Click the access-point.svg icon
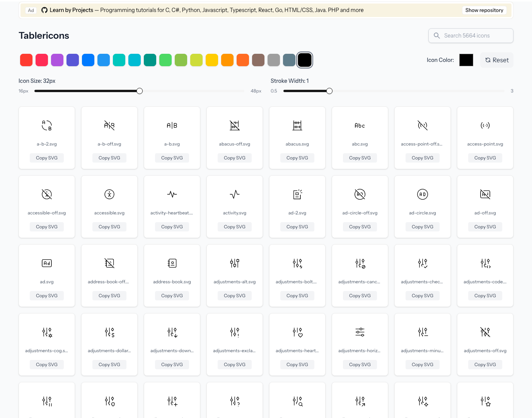Screen dimensions: 532x418 click(485, 125)
